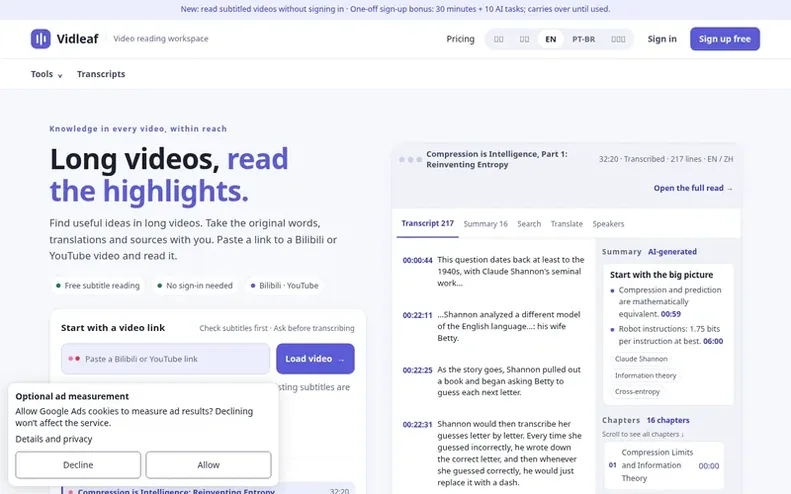The image size is (791, 494).
Task: Click the Sign up free button
Action: 724,39
